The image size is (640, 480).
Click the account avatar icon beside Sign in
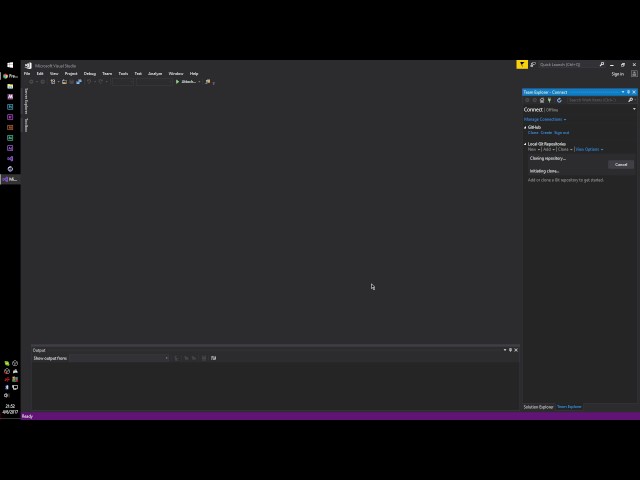tap(634, 74)
